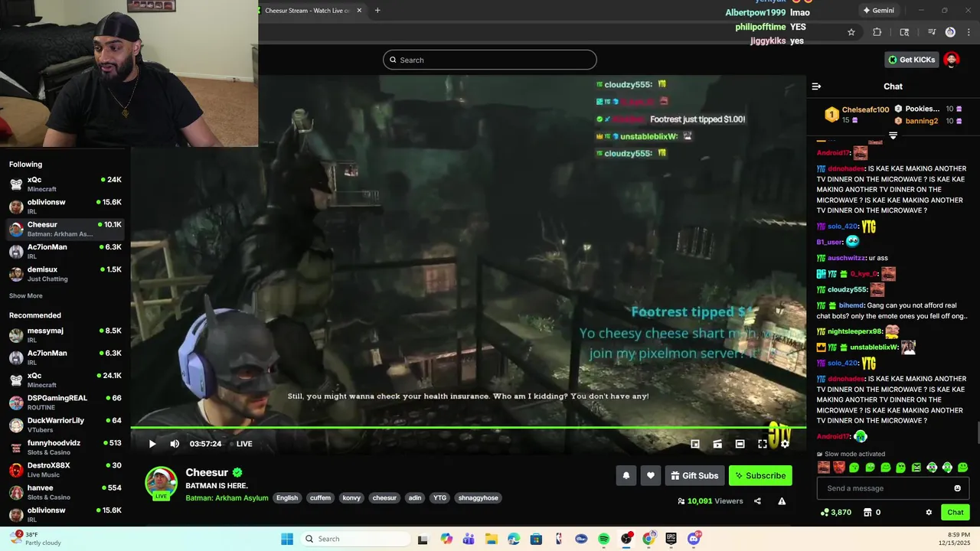Viewport: 980px width, 551px height.
Task: Close the Cheesur Stream browser tab
Action: click(x=359, y=10)
